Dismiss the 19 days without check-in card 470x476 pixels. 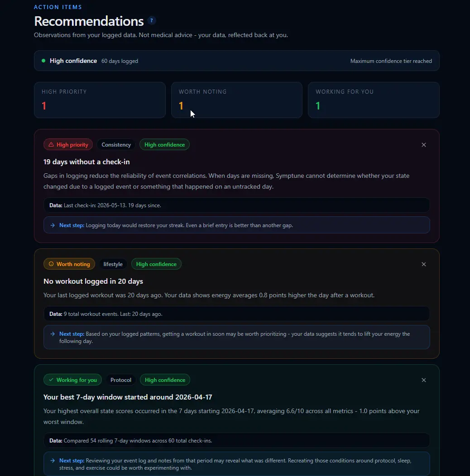pyautogui.click(x=423, y=145)
